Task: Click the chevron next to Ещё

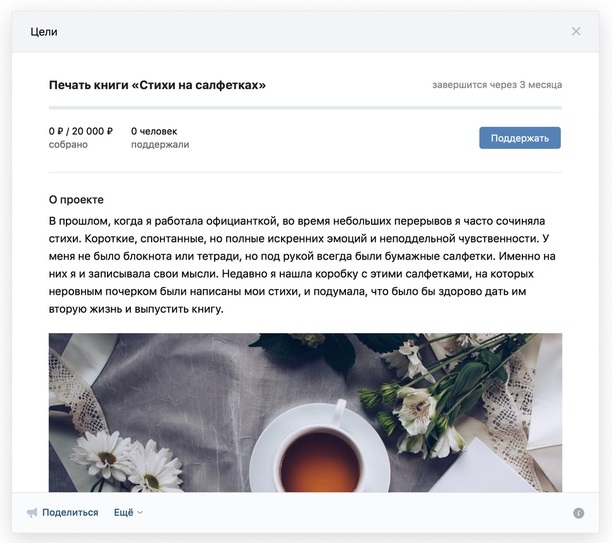Action: pos(140,513)
